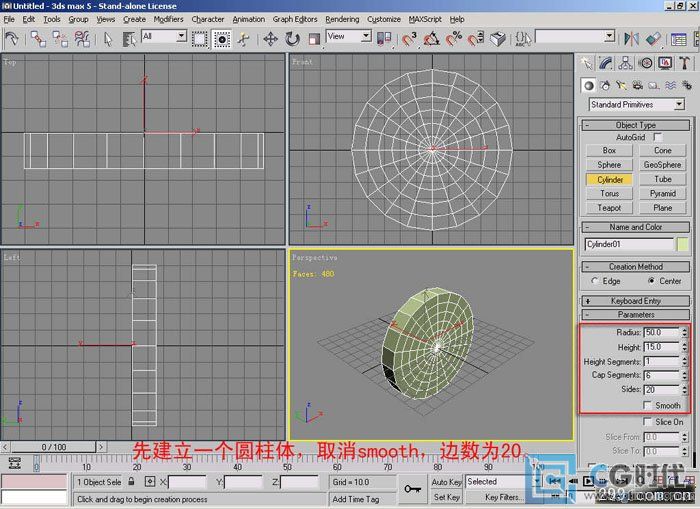
Task: Open the Hierarchy panel tab icon
Action: coord(625,63)
